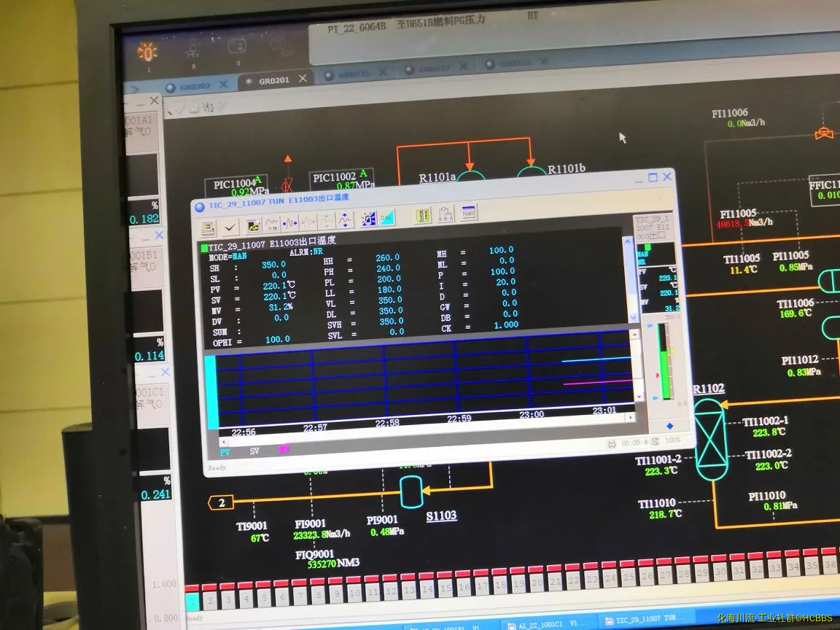
Task: Click the TI9001 temperature tag
Action: (252, 526)
